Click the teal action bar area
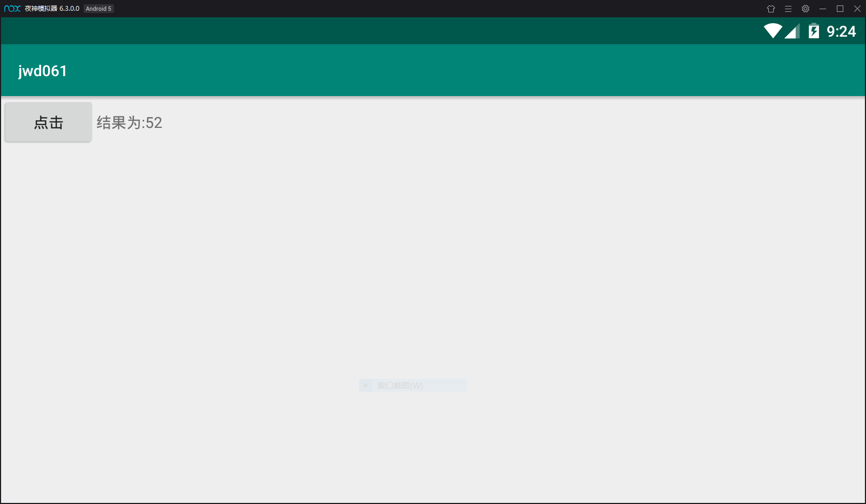This screenshot has width=866, height=504. tap(433, 70)
